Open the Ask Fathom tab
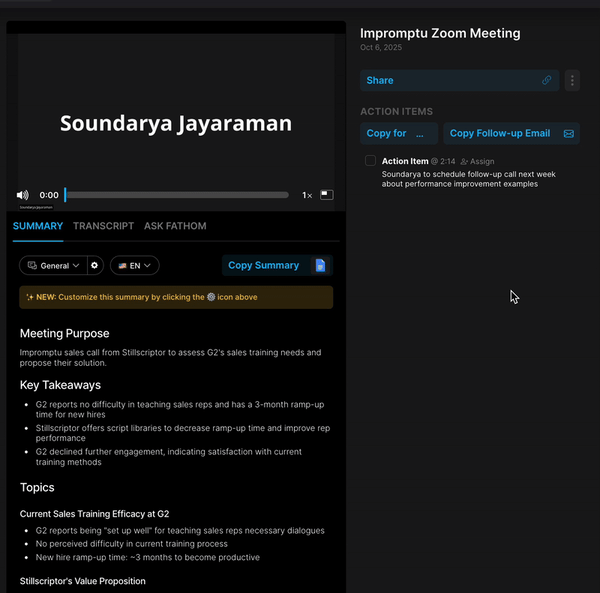The image size is (600, 593). click(175, 226)
